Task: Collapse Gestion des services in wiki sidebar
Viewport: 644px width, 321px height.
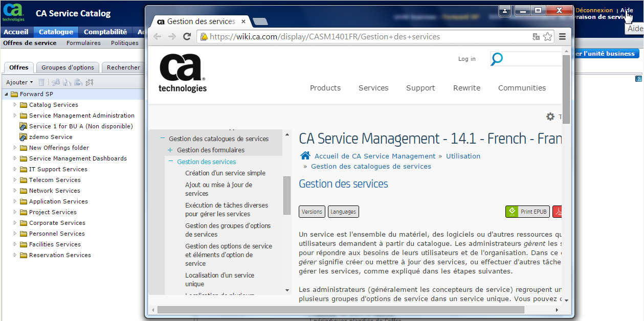Action: tap(170, 162)
